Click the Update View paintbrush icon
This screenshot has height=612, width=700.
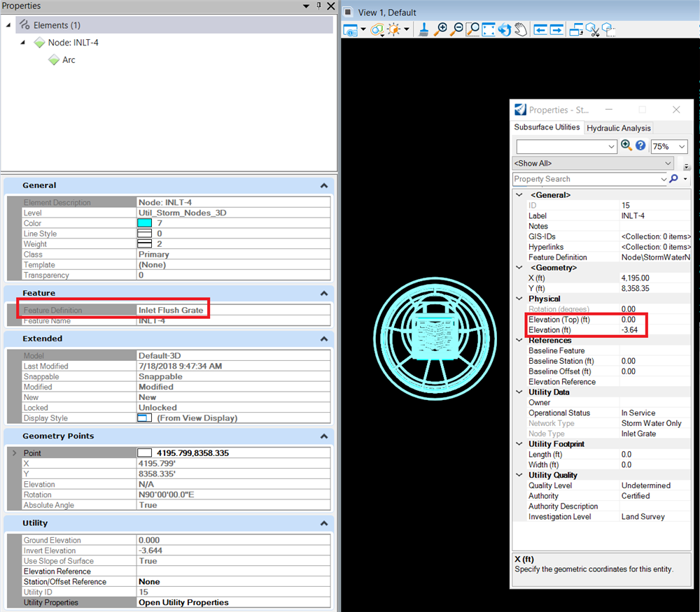click(x=423, y=30)
